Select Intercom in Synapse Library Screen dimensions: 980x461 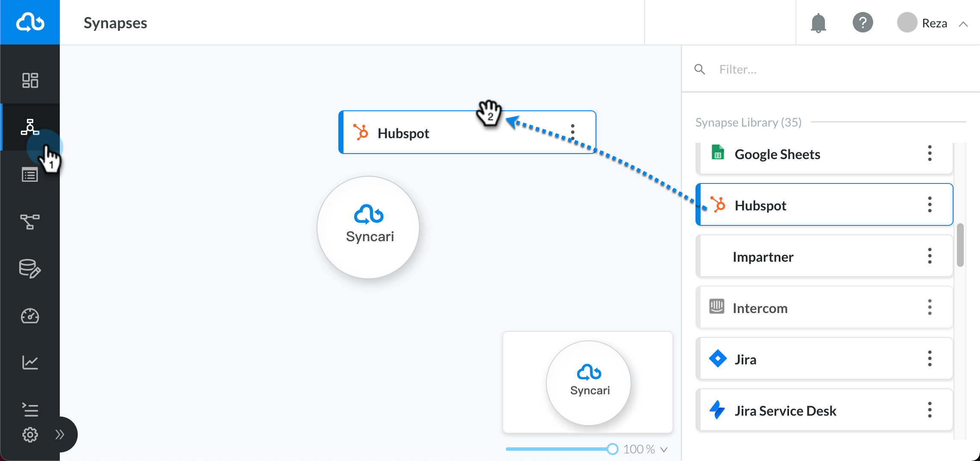(x=824, y=307)
